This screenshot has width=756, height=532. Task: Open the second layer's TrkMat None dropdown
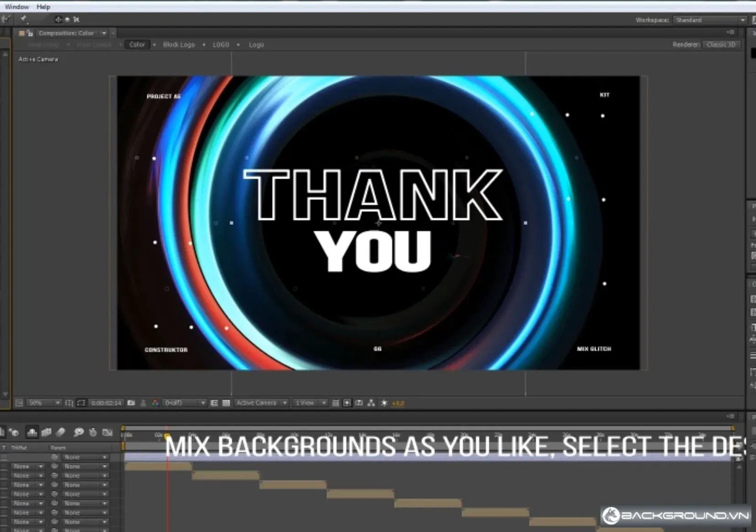27,467
